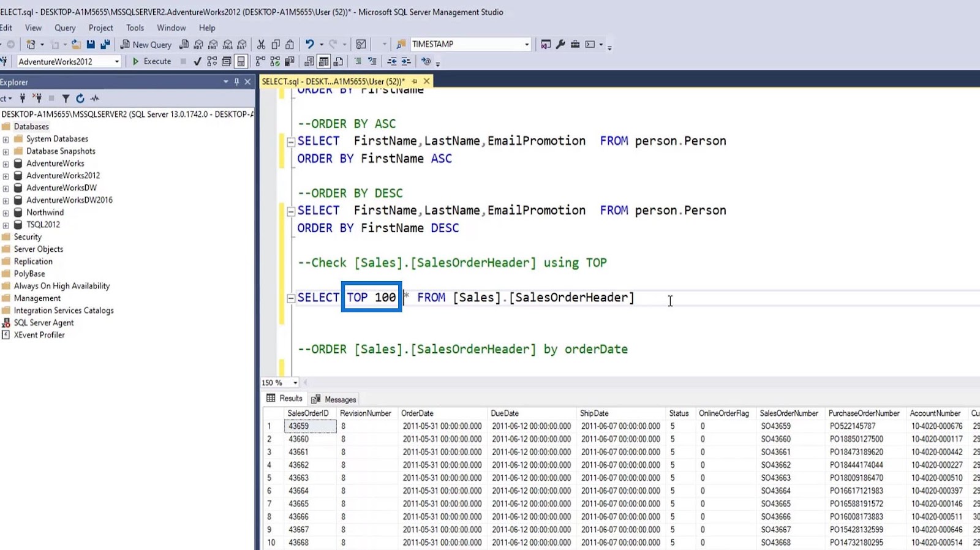Screen dimensions: 980x550
Task: Open the AdventureWorks2012 database dropdown
Action: point(117,61)
